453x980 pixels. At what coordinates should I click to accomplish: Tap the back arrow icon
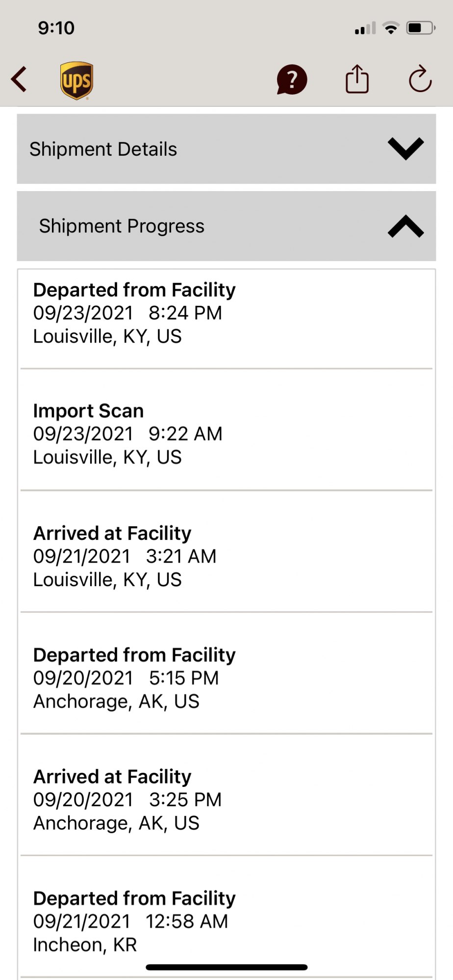tap(20, 79)
